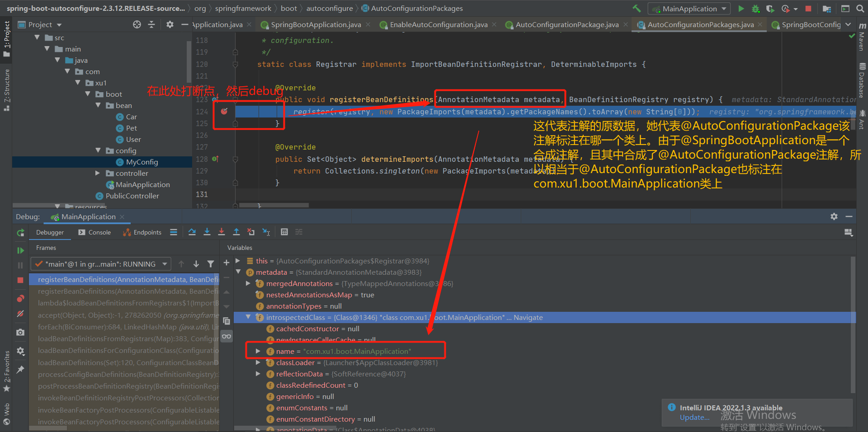Toggle Mute Breakpoints in Debug sidebar
868x432 pixels.
pos(20,314)
